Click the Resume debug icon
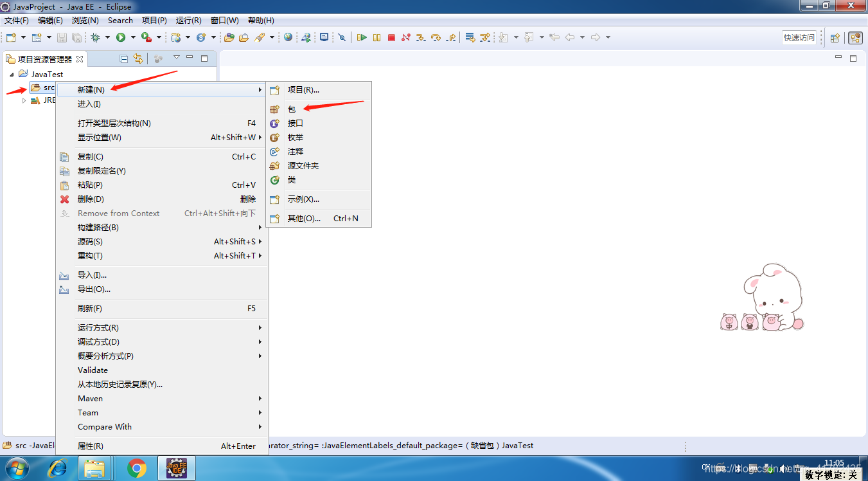Image resolution: width=868 pixels, height=481 pixels. point(362,37)
